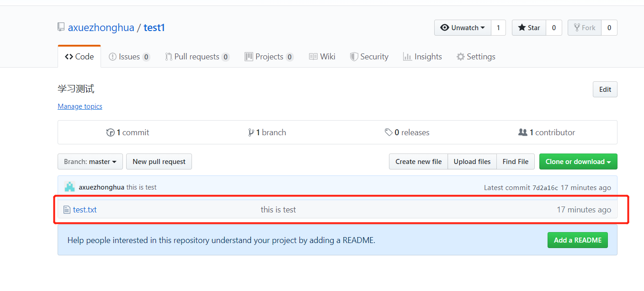This screenshot has width=644, height=291.
Task: Click the Edit description button
Action: [x=605, y=90]
